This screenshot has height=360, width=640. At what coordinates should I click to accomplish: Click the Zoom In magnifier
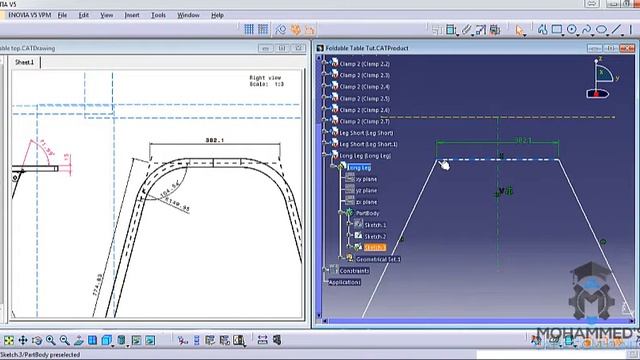click(51, 340)
